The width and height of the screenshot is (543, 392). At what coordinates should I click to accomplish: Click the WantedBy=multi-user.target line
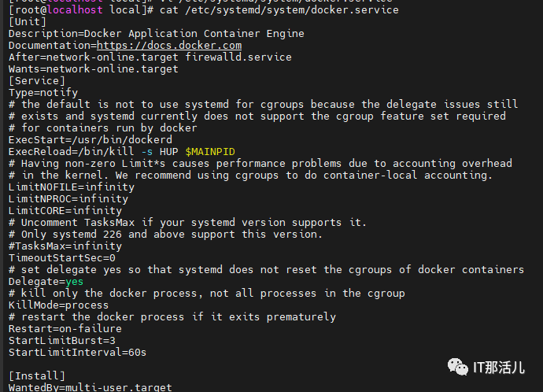point(90,387)
